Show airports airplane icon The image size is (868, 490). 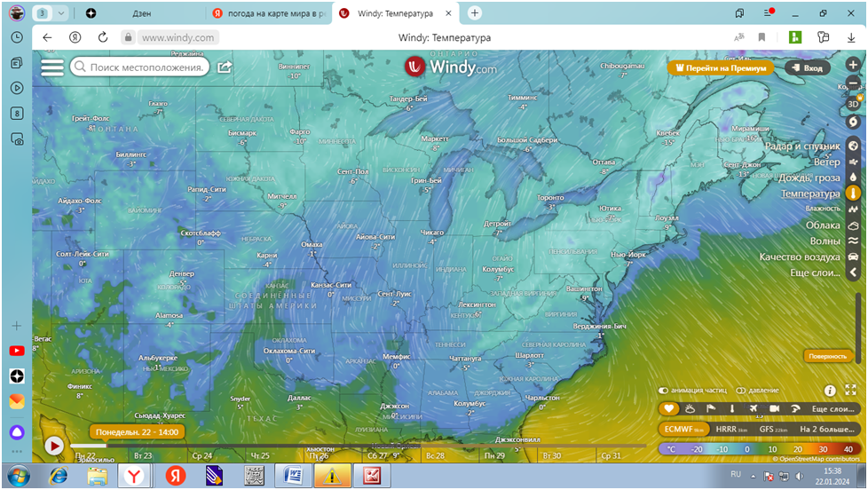coord(753,408)
